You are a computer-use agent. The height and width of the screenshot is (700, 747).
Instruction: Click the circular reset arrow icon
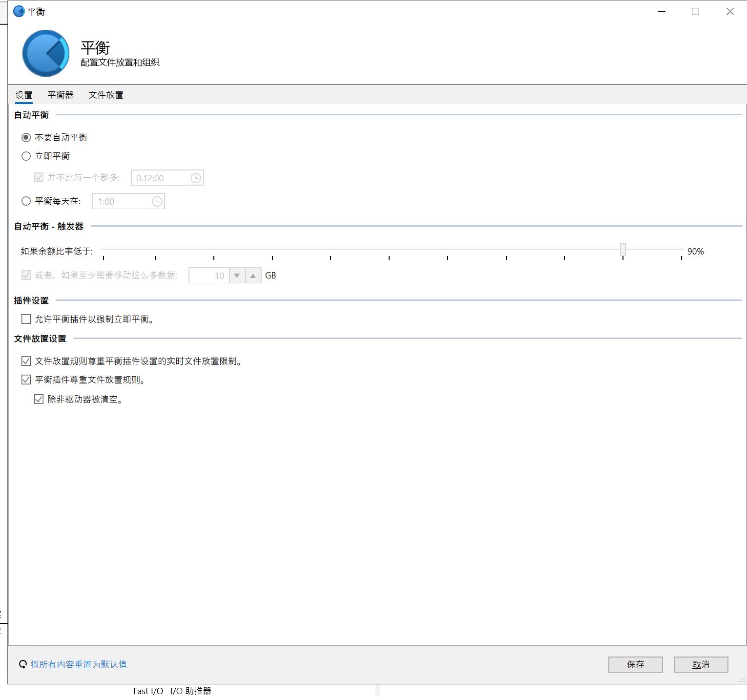point(22,664)
